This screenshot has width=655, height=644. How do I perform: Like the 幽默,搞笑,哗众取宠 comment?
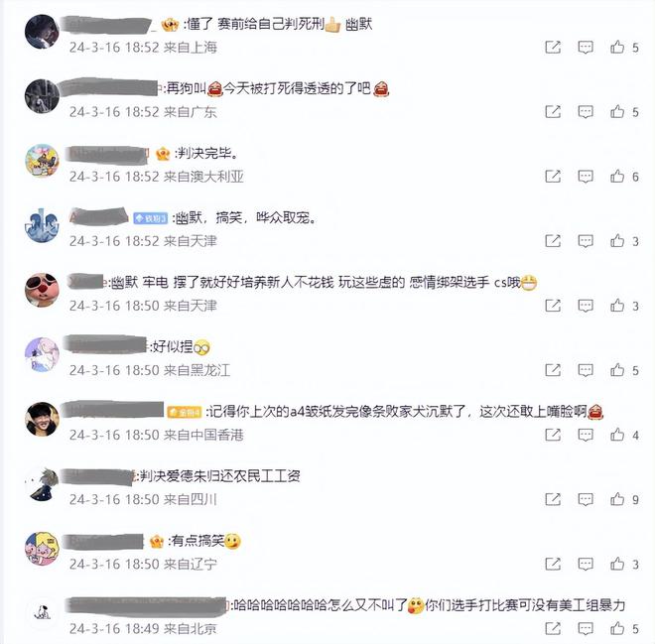coord(617,240)
